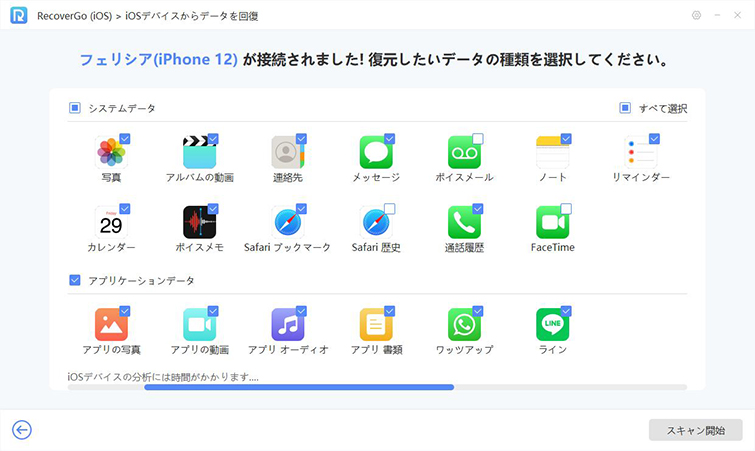Screen dimensions: 755x451
Task: Select the メッセージ green bubble icon
Action: click(x=376, y=152)
